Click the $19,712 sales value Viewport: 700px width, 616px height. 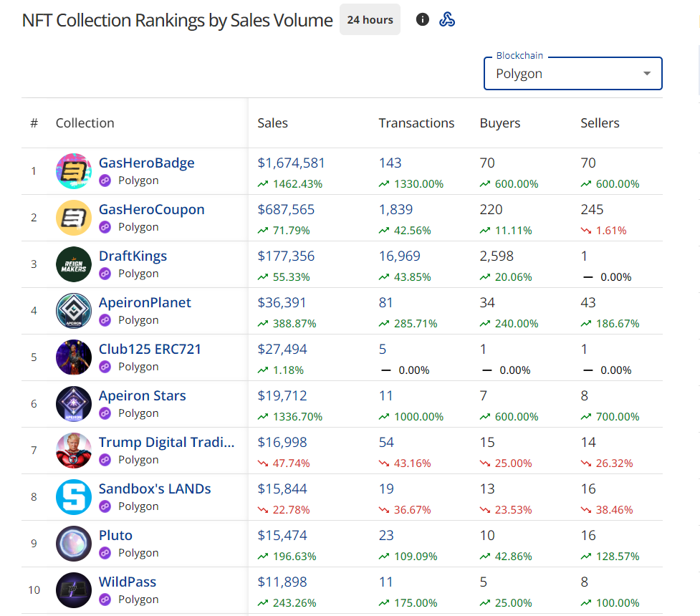(282, 395)
